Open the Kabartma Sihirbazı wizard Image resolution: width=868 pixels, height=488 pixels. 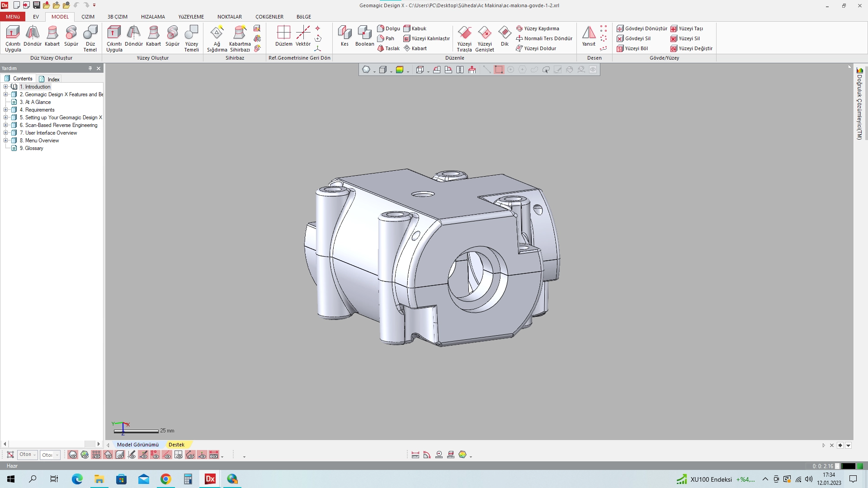240,38
